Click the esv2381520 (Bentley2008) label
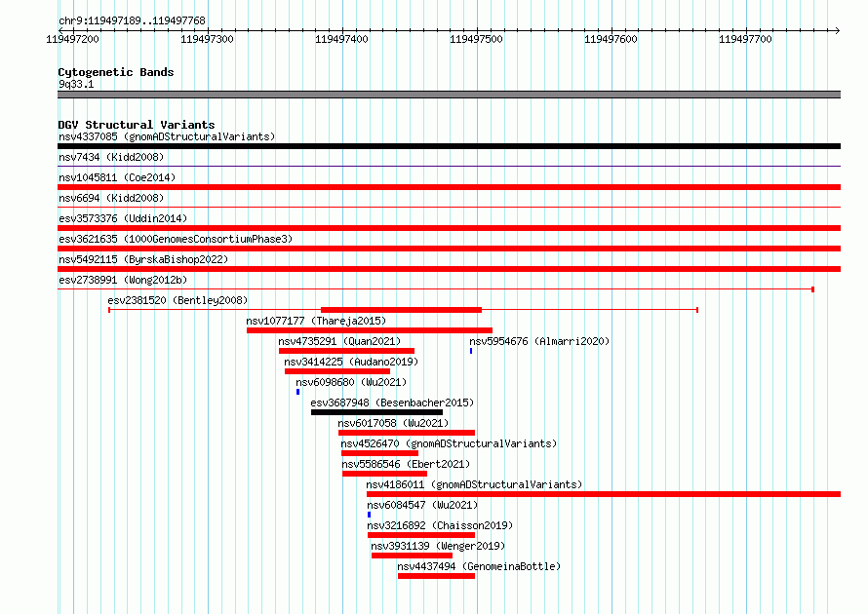This screenshot has height=614, width=868. tap(178, 300)
